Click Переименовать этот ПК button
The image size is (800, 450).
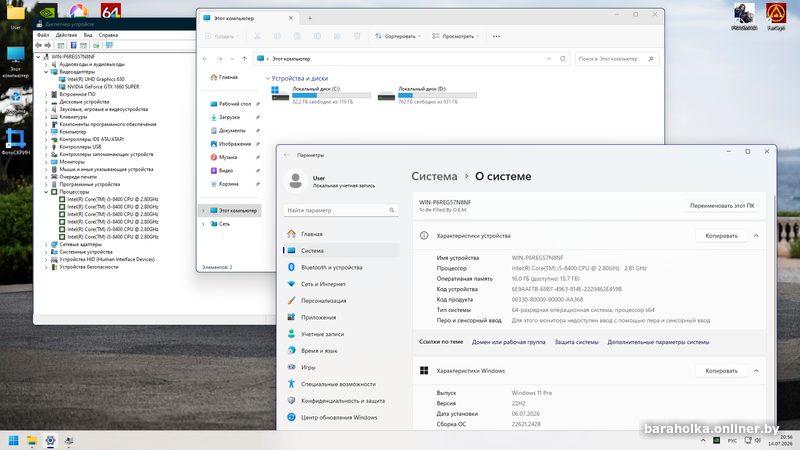tap(722, 206)
